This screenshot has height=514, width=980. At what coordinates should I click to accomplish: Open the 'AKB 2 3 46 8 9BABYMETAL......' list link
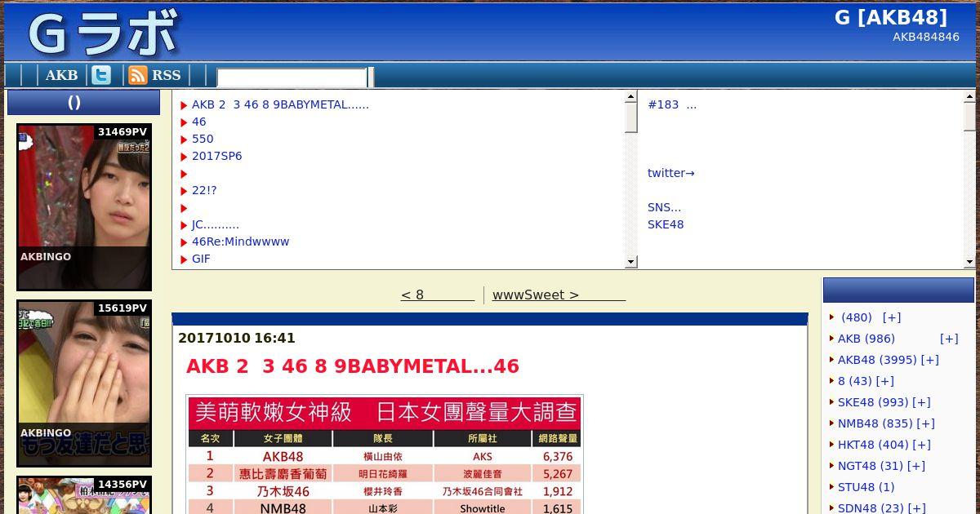(x=280, y=104)
